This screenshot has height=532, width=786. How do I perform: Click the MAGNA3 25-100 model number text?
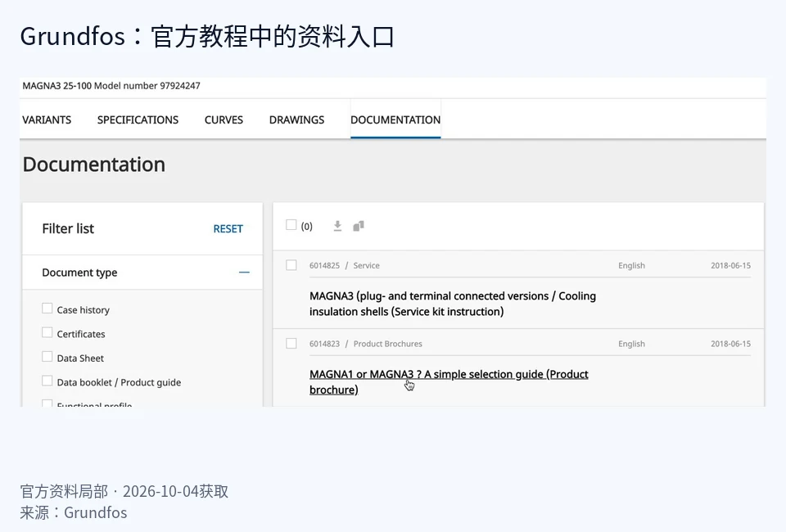(111, 86)
